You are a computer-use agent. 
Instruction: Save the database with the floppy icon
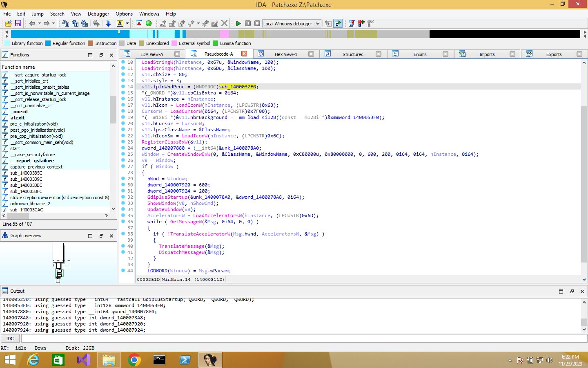[18, 23]
